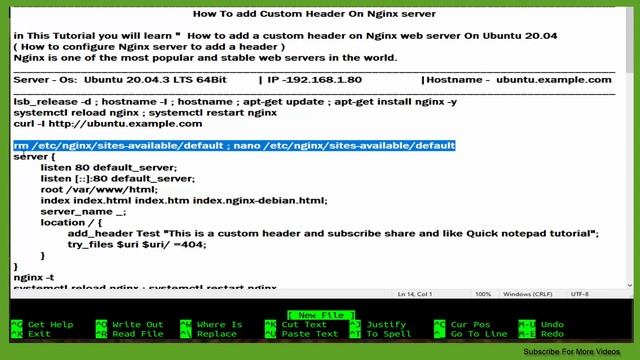Click the server_name _; line

point(83,212)
